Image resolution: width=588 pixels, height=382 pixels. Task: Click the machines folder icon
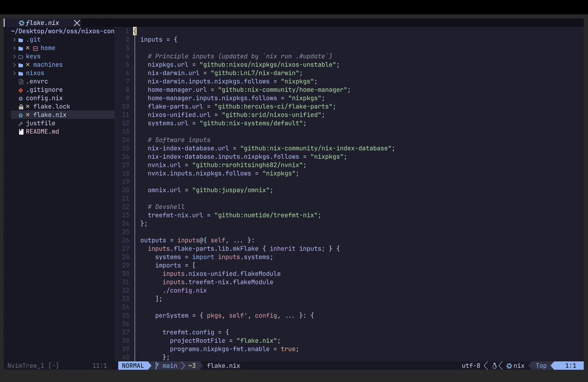tap(21, 65)
